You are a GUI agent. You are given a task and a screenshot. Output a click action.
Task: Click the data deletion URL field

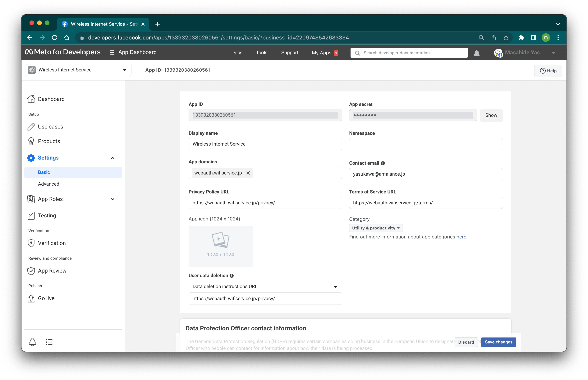(265, 299)
